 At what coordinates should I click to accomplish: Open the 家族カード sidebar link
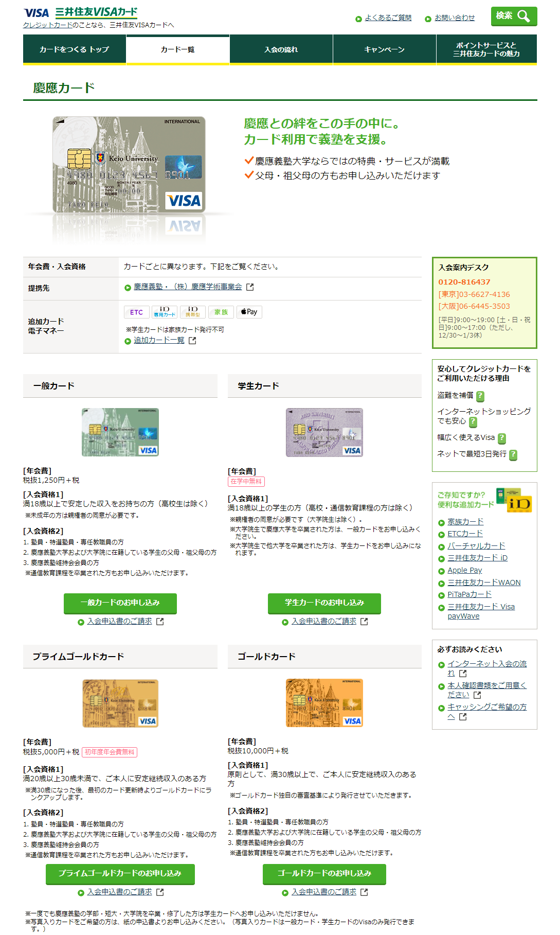click(x=465, y=522)
